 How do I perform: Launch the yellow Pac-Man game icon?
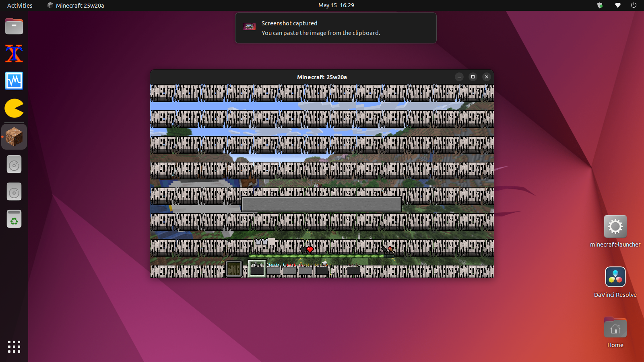pos(14,109)
